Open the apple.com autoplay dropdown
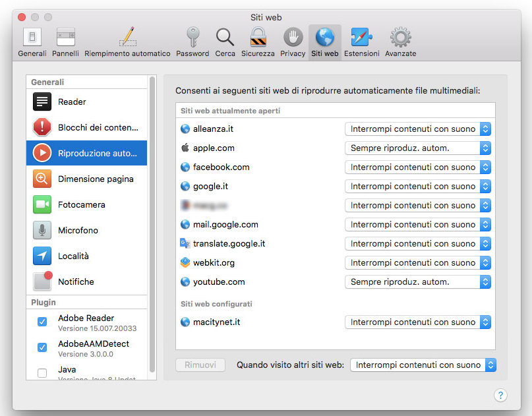 418,148
